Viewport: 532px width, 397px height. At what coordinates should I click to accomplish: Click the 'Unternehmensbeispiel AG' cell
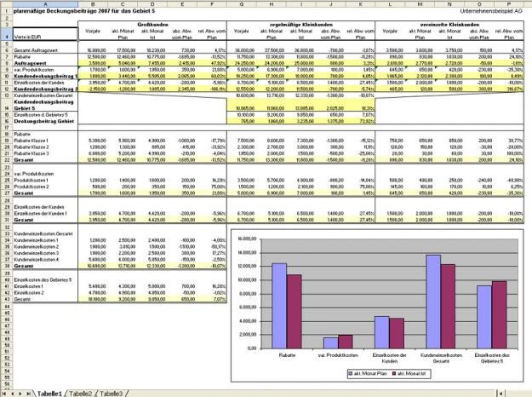(491, 11)
